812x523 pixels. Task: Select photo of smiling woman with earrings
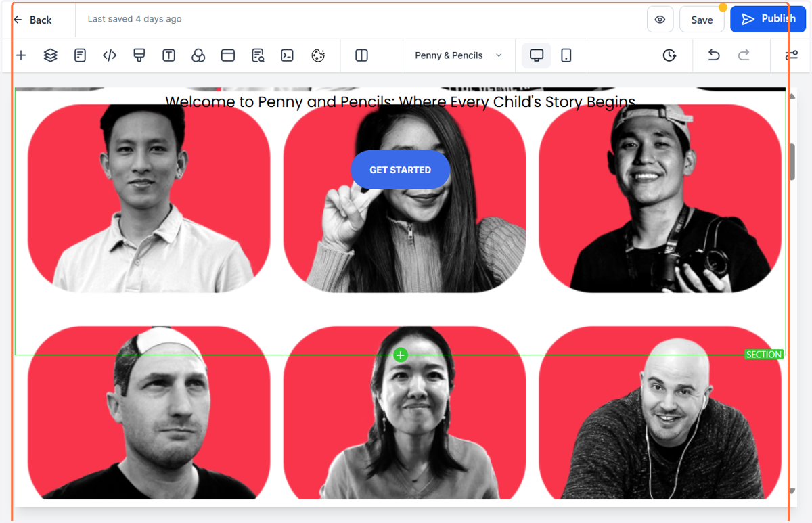(405, 413)
